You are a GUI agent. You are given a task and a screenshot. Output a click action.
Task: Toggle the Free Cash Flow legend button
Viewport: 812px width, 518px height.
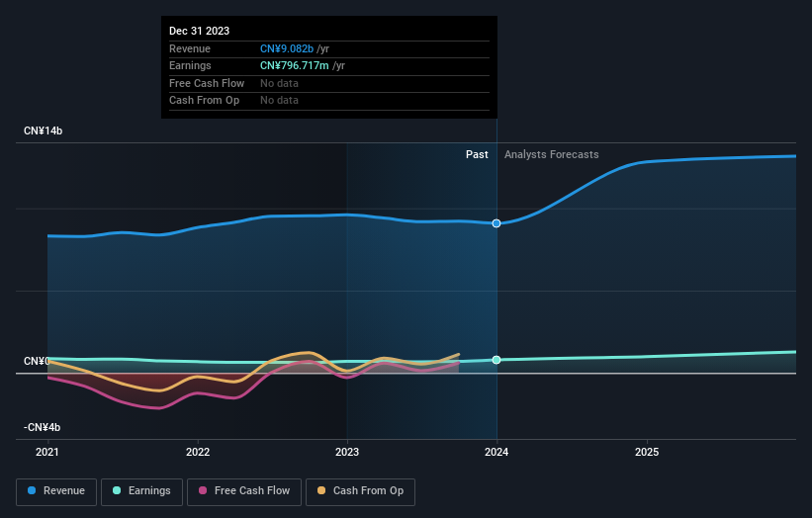[244, 491]
